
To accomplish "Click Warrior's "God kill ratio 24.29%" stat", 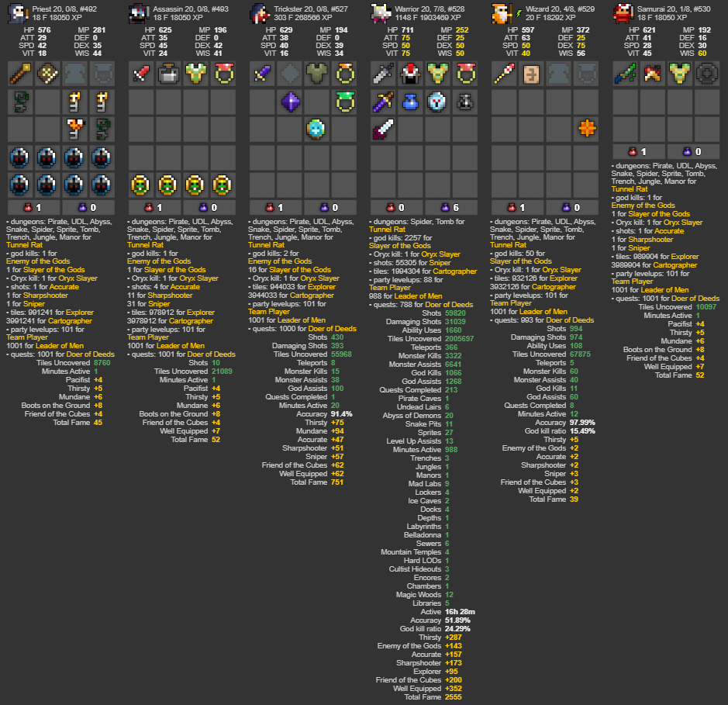I will tap(435, 629).
